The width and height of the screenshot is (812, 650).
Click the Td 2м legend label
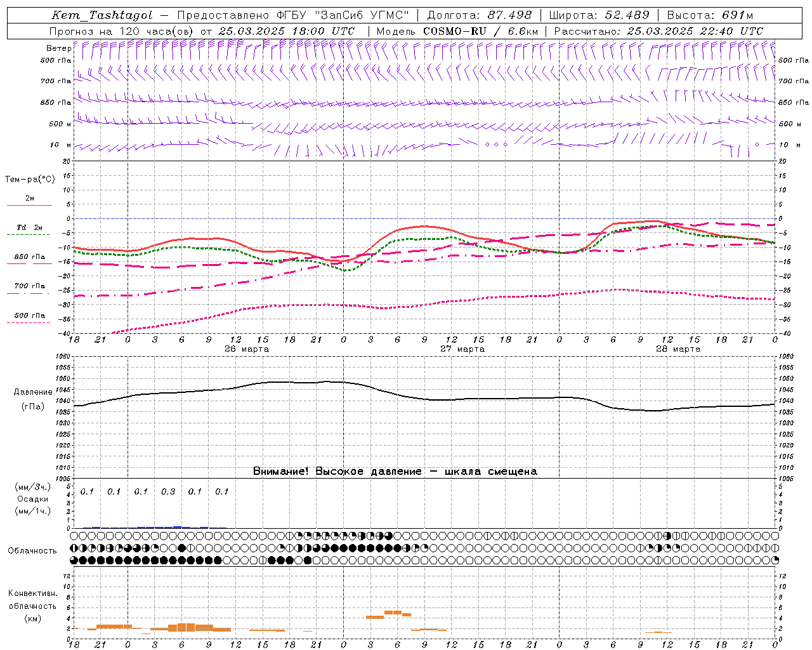(x=30, y=227)
